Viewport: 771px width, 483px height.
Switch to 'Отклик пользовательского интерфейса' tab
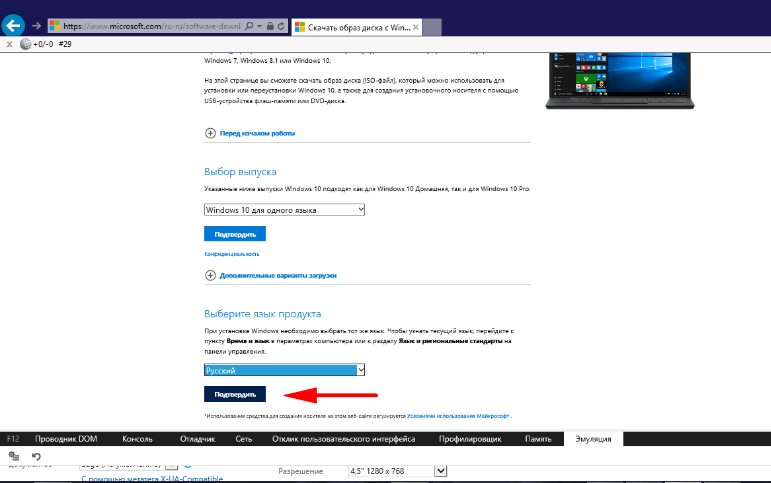344,439
